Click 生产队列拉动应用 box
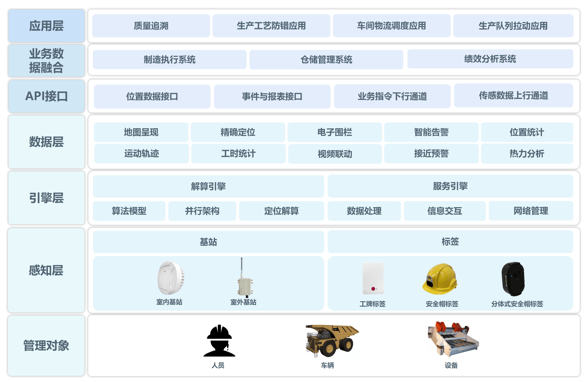Image resolution: width=588 pixels, height=382 pixels. pyautogui.click(x=513, y=26)
